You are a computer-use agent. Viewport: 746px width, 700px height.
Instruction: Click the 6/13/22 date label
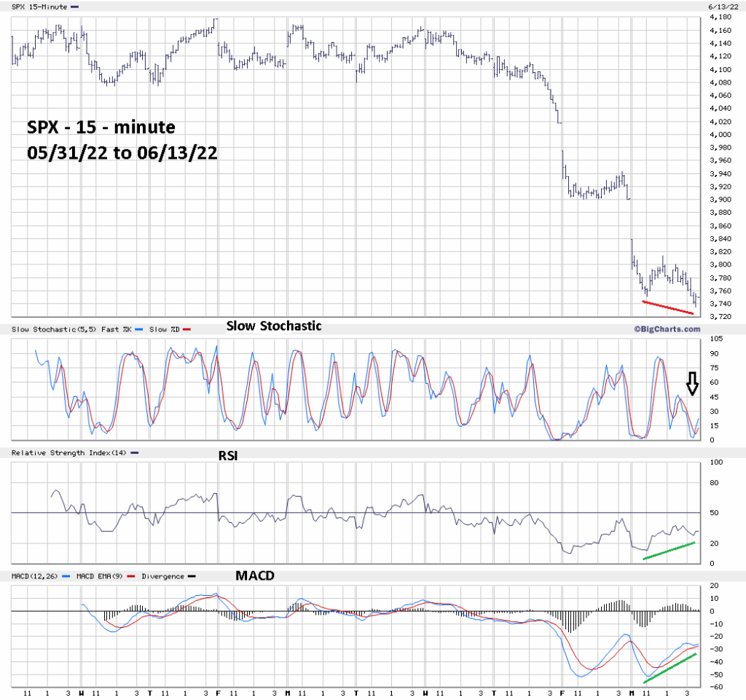click(721, 7)
